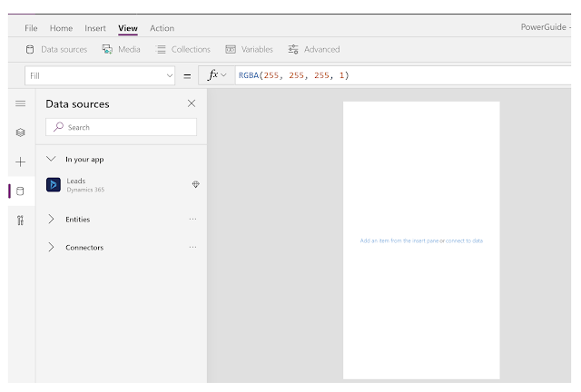Click the Advanced ribbon button
Viewport: 581px width, 392px height.
314,49
